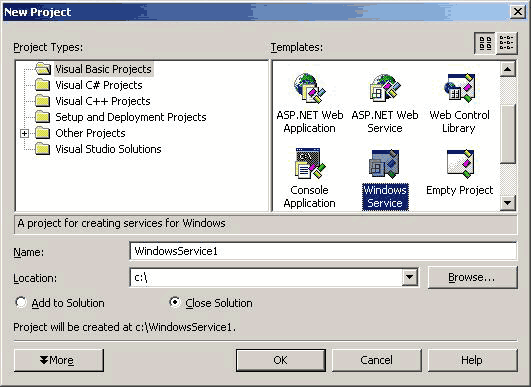Click the 'Web Control Library' template label
This screenshot has height=387, width=531.
coord(460,122)
